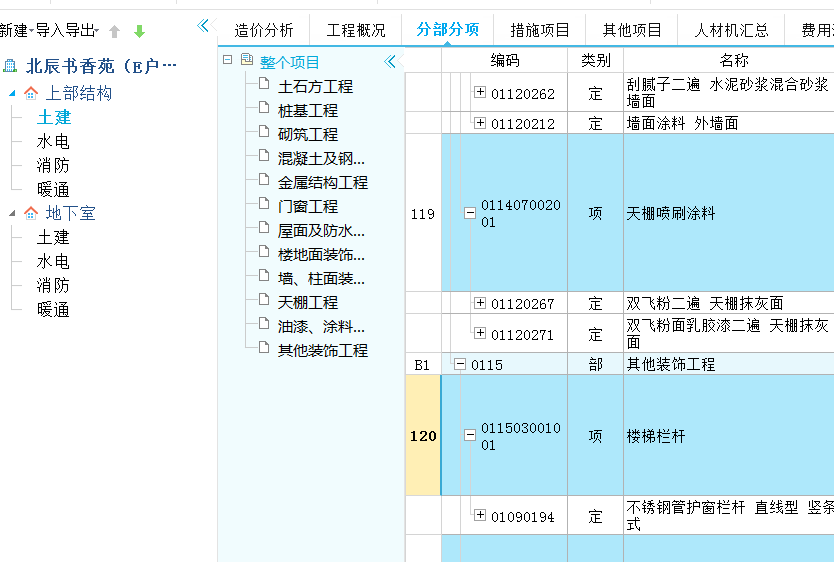The height and width of the screenshot is (562, 834).
Task: Open 油漆、涂料... section in tree
Action: pyautogui.click(x=321, y=326)
